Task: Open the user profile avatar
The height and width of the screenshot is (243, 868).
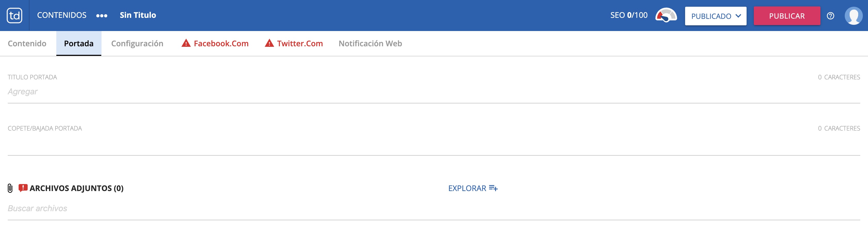Action: pos(853,16)
